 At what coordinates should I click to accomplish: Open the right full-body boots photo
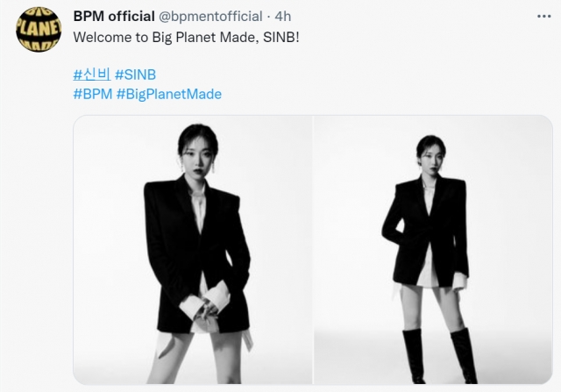[433, 250]
